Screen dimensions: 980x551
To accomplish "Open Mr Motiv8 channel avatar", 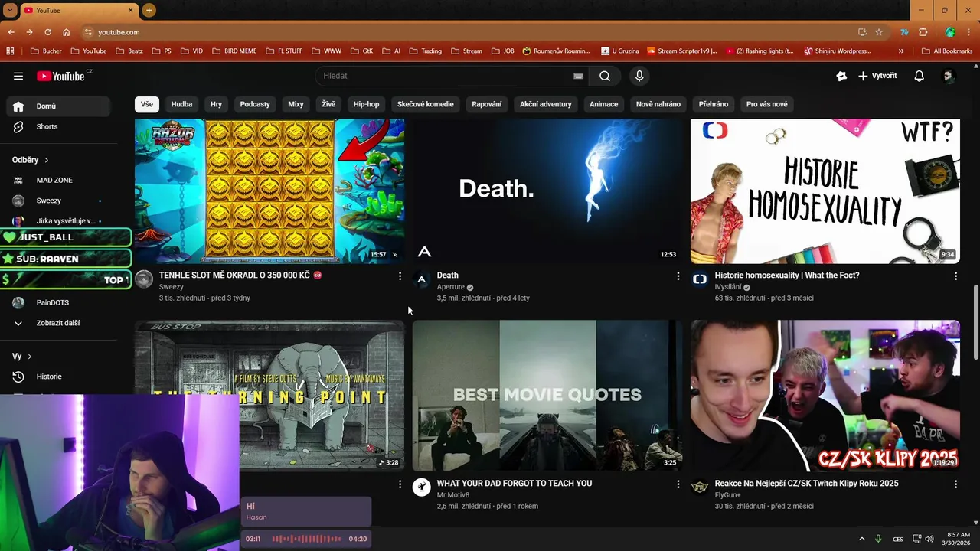I will tap(422, 487).
